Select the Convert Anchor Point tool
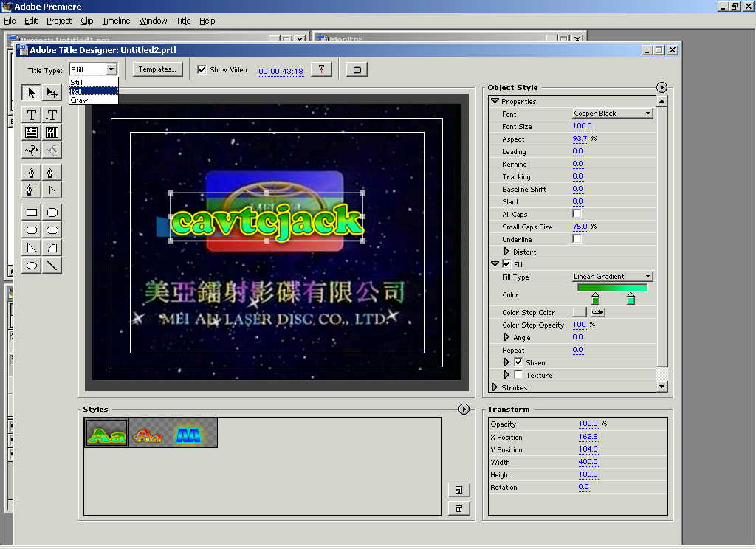This screenshot has height=549, width=756. click(52, 190)
